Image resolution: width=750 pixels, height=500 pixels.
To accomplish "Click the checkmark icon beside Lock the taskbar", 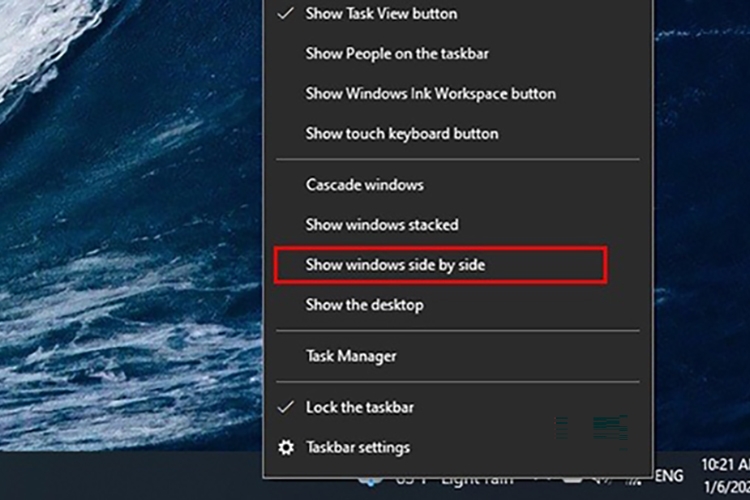I will click(x=286, y=407).
